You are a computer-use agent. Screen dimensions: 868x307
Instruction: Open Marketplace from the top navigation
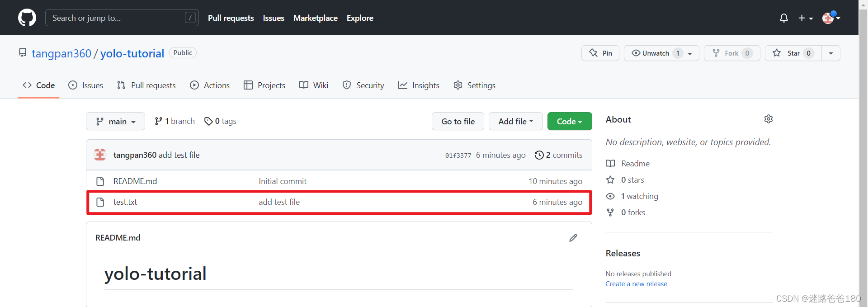(x=316, y=18)
